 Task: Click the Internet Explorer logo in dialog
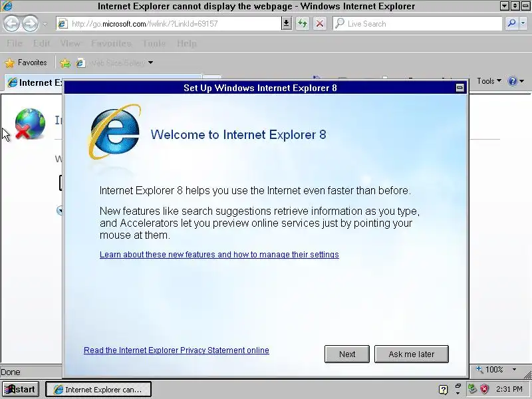pyautogui.click(x=114, y=132)
